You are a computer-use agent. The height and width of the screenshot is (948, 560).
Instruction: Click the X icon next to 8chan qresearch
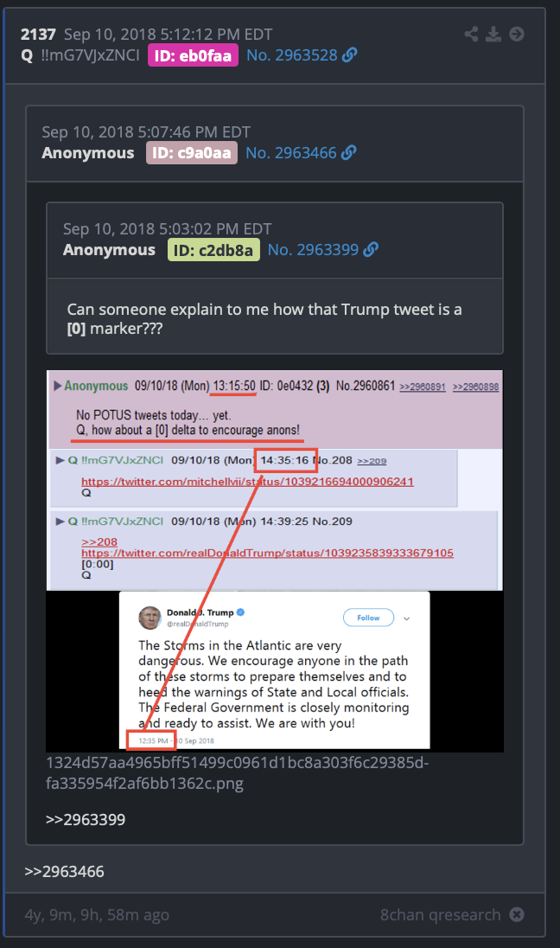pyautogui.click(x=517, y=915)
